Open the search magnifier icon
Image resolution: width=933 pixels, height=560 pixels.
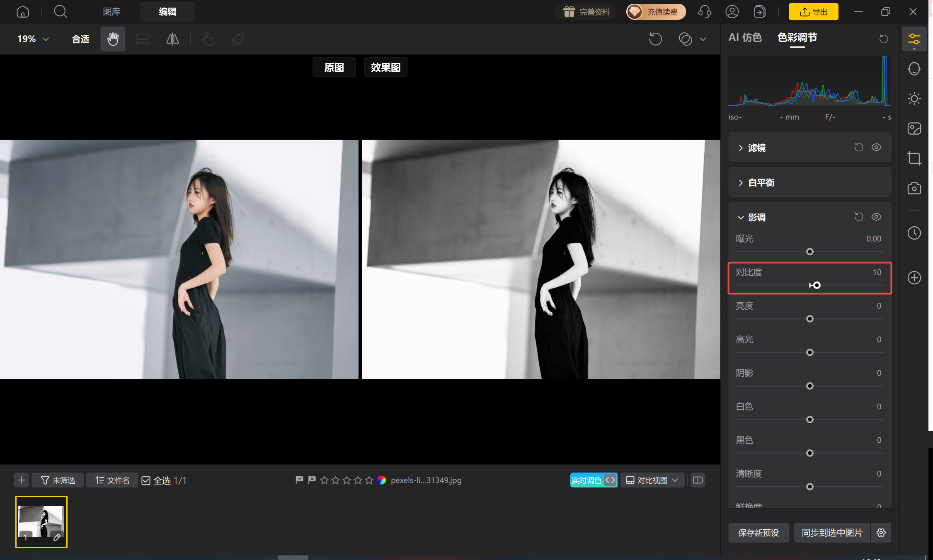coord(61,12)
